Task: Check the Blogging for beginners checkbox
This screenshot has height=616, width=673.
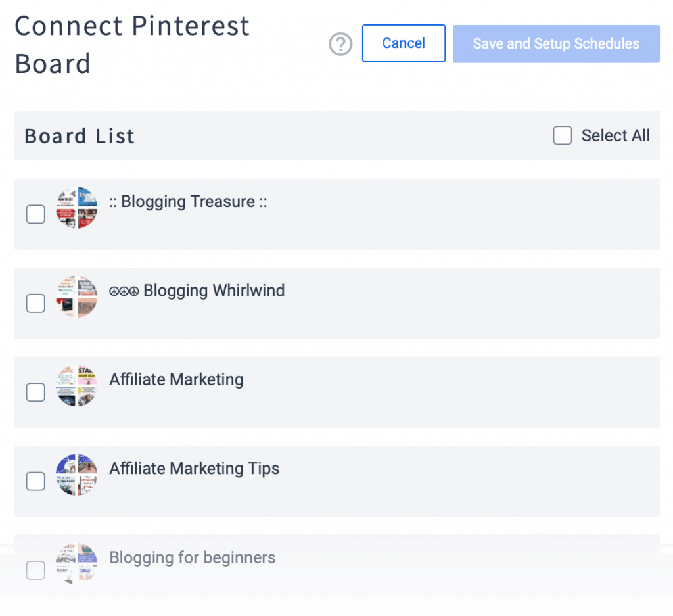Action: click(35, 570)
